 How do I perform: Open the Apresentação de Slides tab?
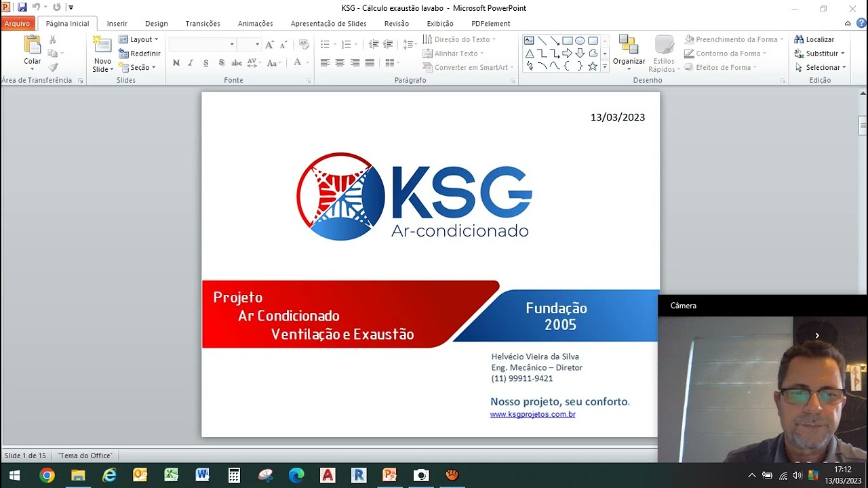tap(329, 24)
